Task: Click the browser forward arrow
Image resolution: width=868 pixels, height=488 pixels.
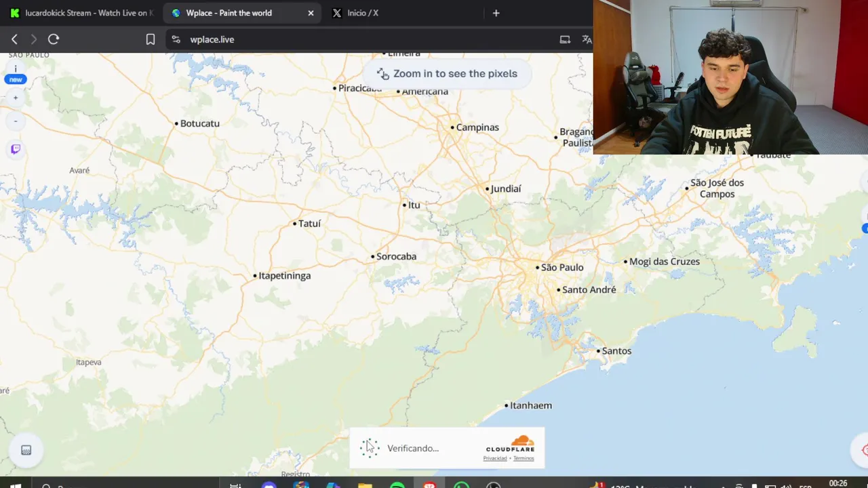Action: 33,39
